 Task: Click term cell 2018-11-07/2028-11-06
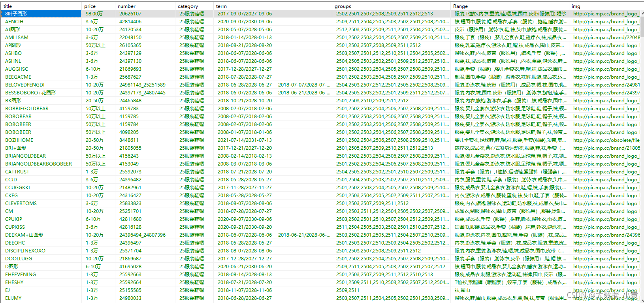[x=273, y=290]
